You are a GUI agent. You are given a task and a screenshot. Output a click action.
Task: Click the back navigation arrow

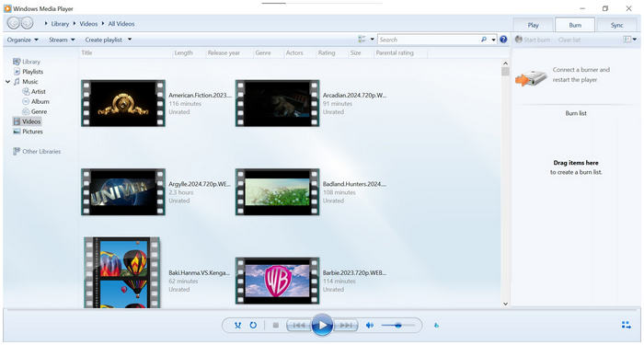tap(14, 23)
